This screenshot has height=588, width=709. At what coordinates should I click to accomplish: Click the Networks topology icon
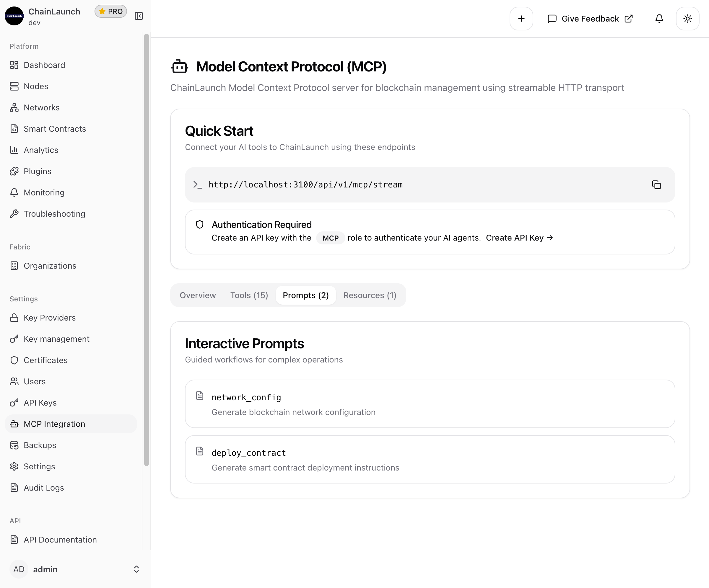pos(14,108)
